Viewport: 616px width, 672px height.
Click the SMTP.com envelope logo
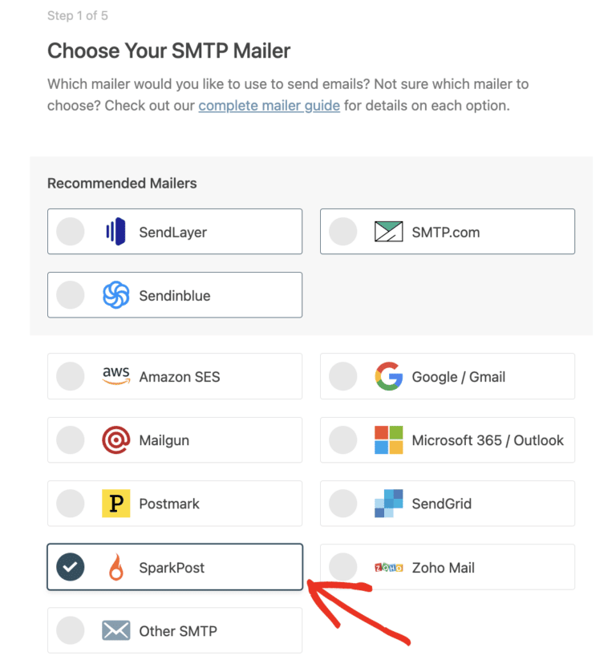point(389,232)
